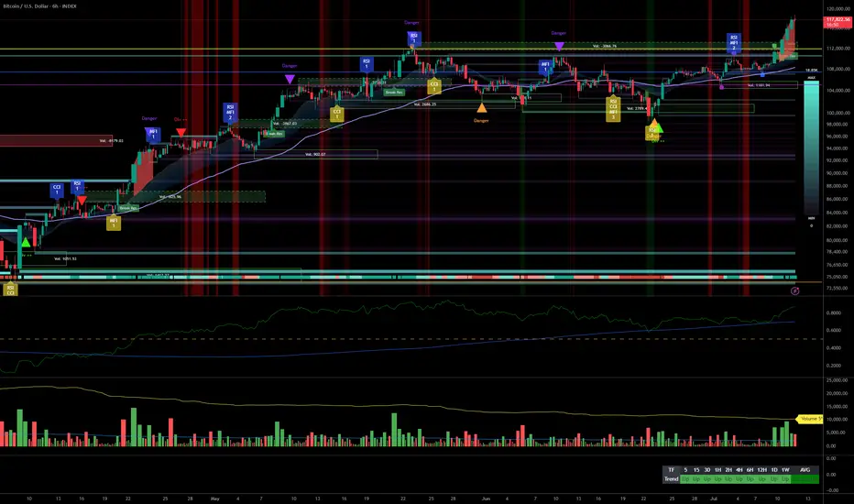Click the 0.8000 oscillator axis value

point(833,312)
